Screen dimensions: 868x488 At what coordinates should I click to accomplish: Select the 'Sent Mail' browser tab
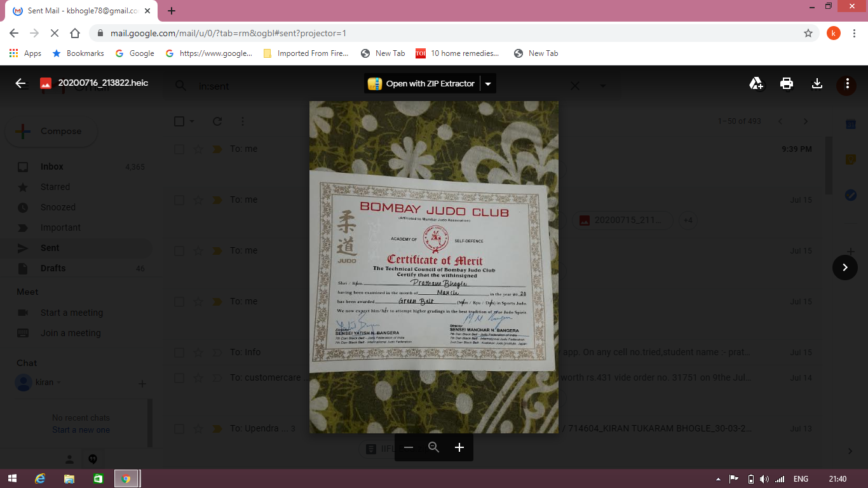(x=83, y=11)
